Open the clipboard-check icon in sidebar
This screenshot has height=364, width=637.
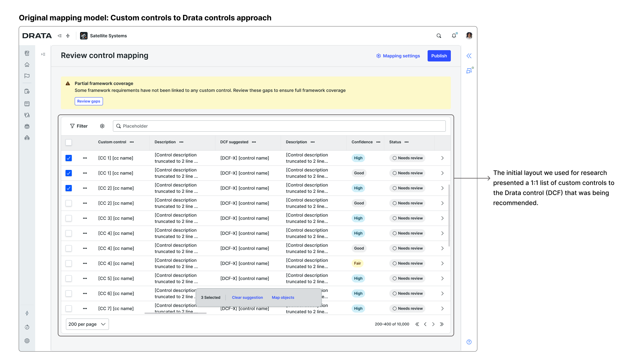(x=27, y=91)
